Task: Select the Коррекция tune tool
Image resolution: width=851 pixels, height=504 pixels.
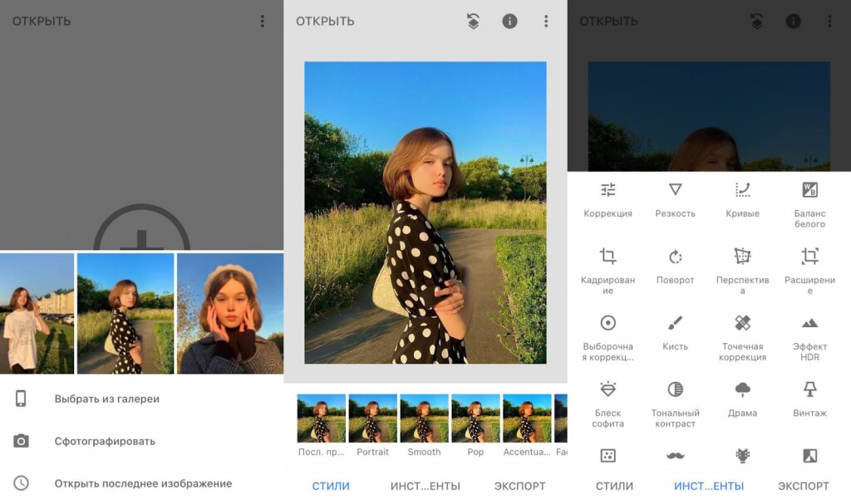Action: [x=608, y=199]
